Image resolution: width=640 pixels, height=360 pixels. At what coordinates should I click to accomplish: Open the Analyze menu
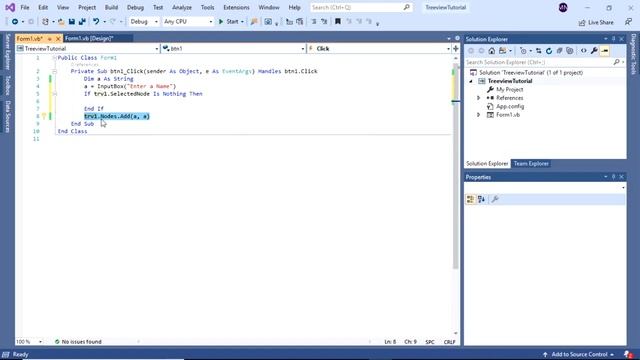[x=182, y=7]
